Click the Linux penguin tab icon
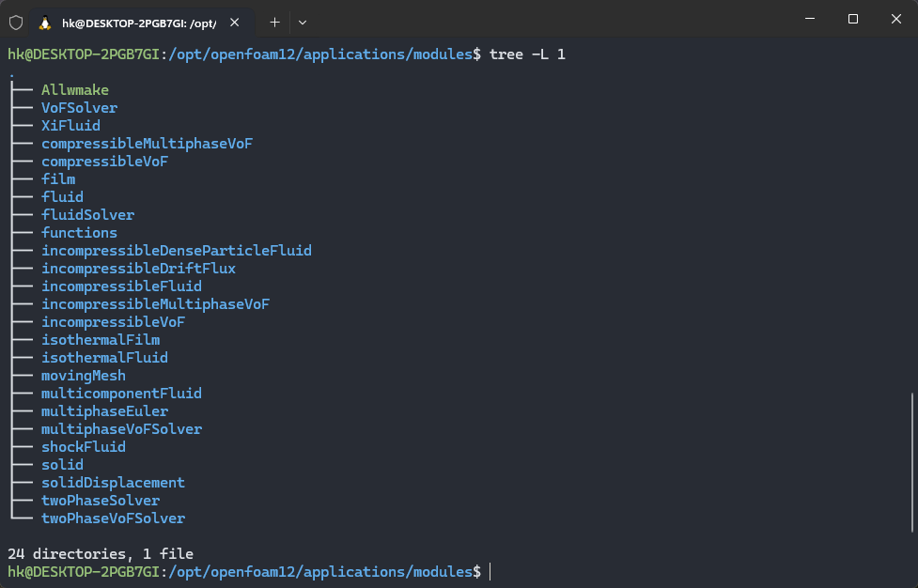This screenshot has width=918, height=588. [x=46, y=22]
